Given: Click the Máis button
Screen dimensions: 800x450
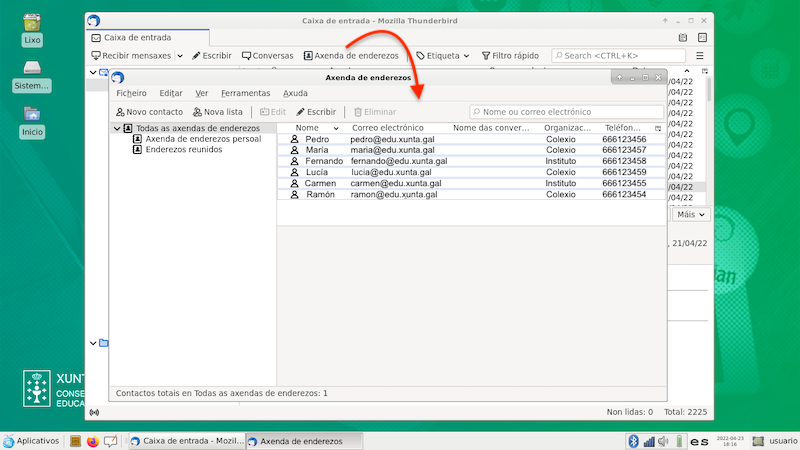Looking at the screenshot, I should click(x=690, y=214).
